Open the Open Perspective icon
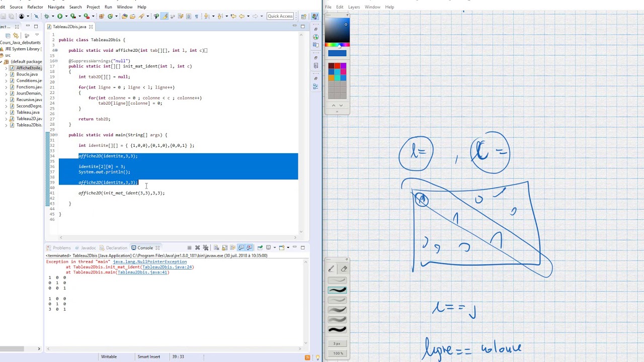 [303, 16]
